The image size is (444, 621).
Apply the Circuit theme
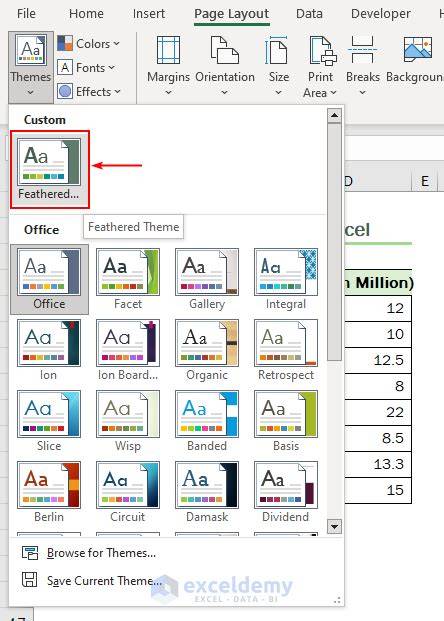(x=128, y=492)
